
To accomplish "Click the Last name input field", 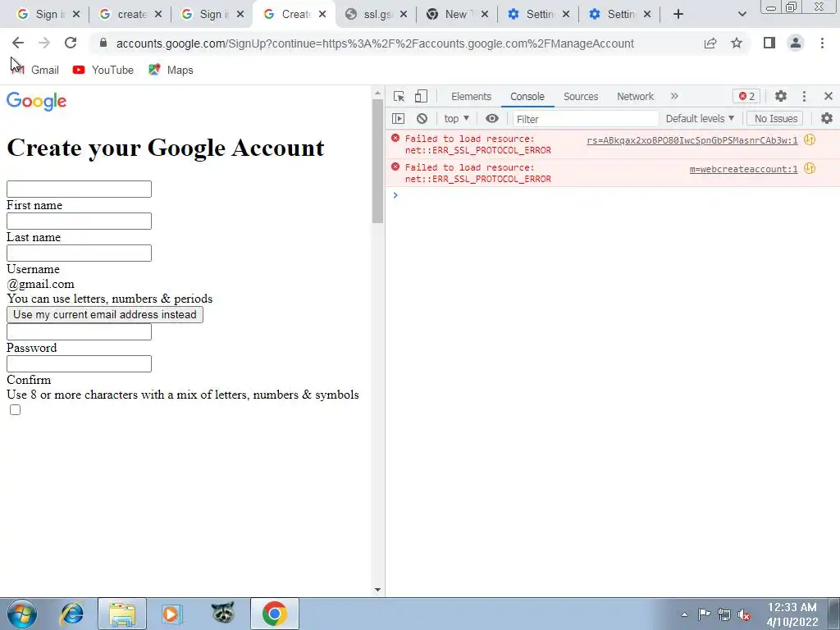I will 80,221.
